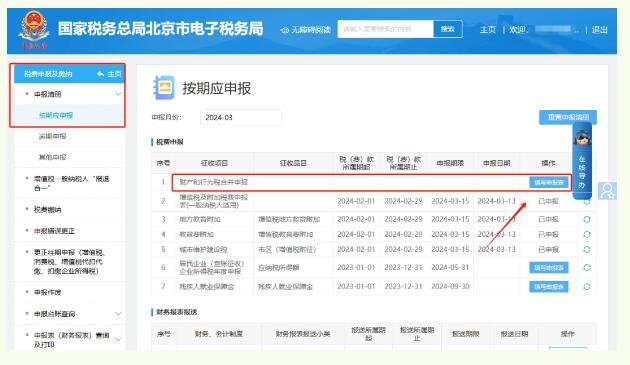Click 填写申报表 for 财产和行为税合并申报
The height and width of the screenshot is (365, 630).
549,182
